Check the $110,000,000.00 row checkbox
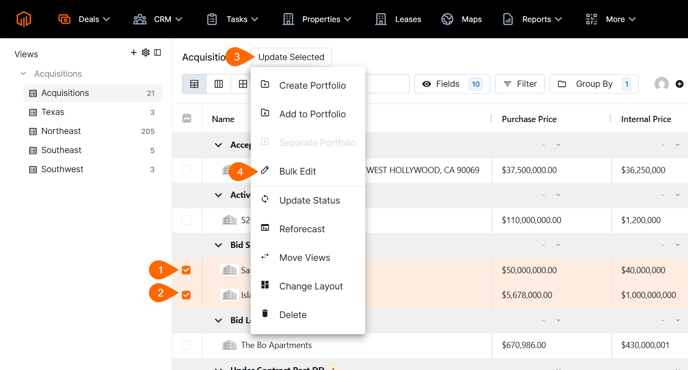688x370 pixels. pyautogui.click(x=186, y=220)
